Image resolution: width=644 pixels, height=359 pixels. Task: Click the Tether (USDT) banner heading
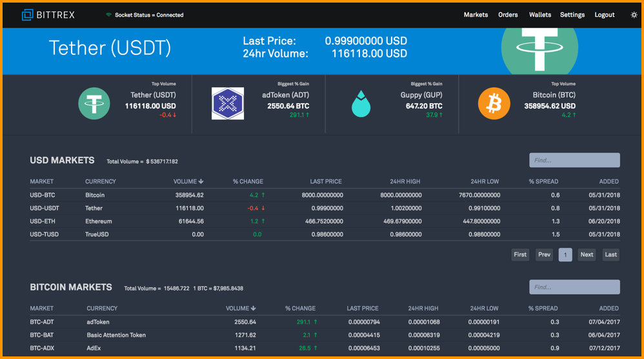tap(110, 48)
